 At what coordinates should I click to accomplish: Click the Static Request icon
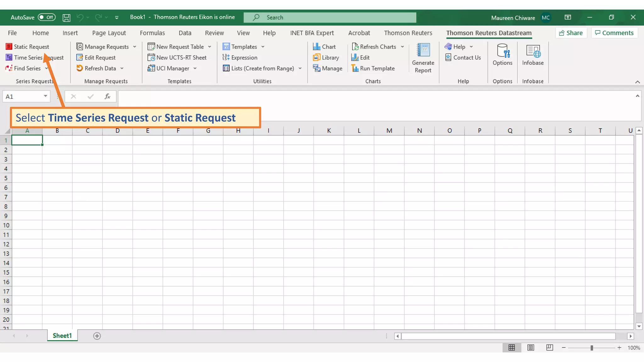[9, 47]
